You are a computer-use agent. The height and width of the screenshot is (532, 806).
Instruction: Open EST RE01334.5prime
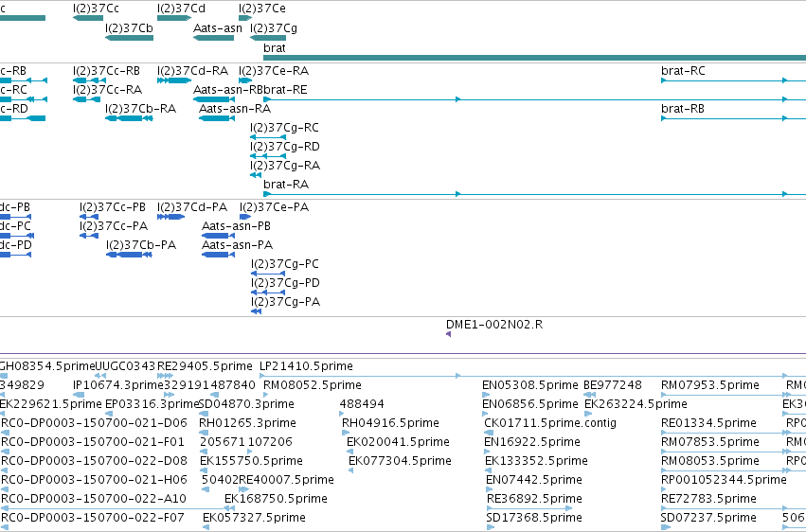(x=708, y=423)
